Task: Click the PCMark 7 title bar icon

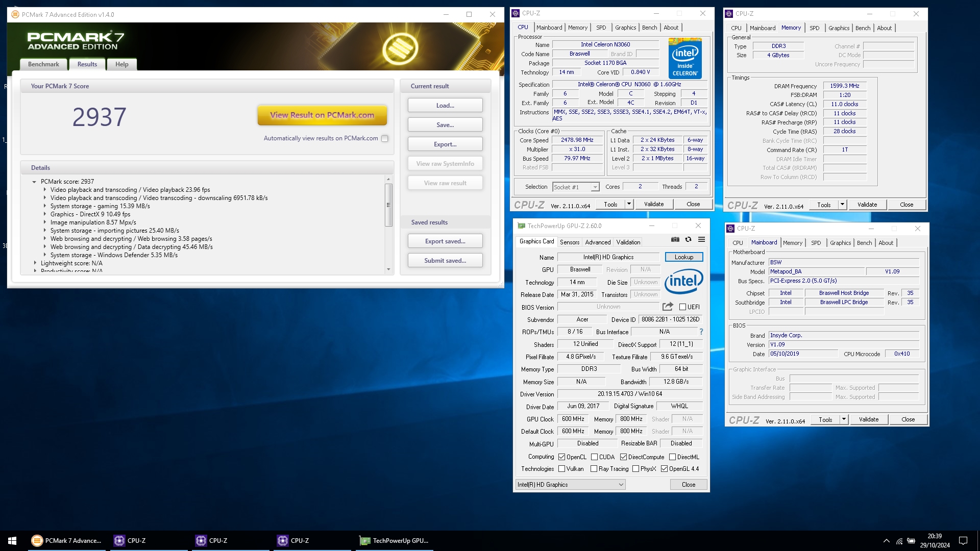Action: pyautogui.click(x=15, y=14)
